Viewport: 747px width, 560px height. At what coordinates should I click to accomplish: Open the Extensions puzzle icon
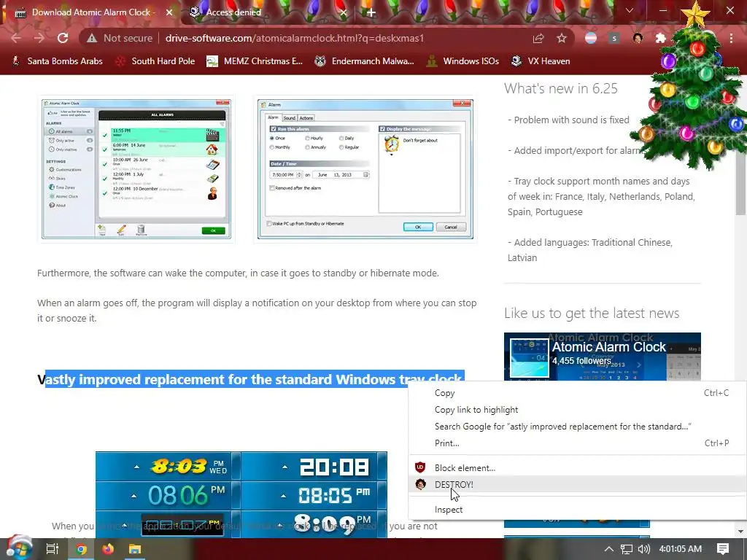[x=661, y=38]
